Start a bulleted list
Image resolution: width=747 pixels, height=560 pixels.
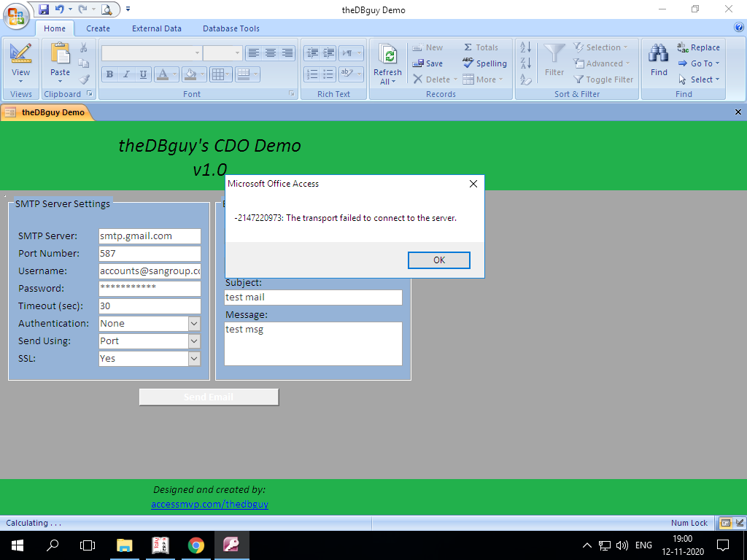point(328,74)
